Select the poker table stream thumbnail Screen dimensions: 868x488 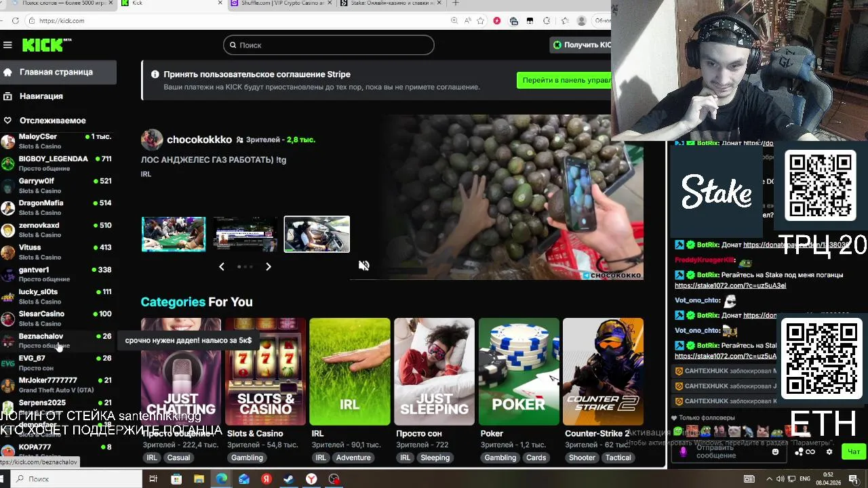tap(174, 235)
